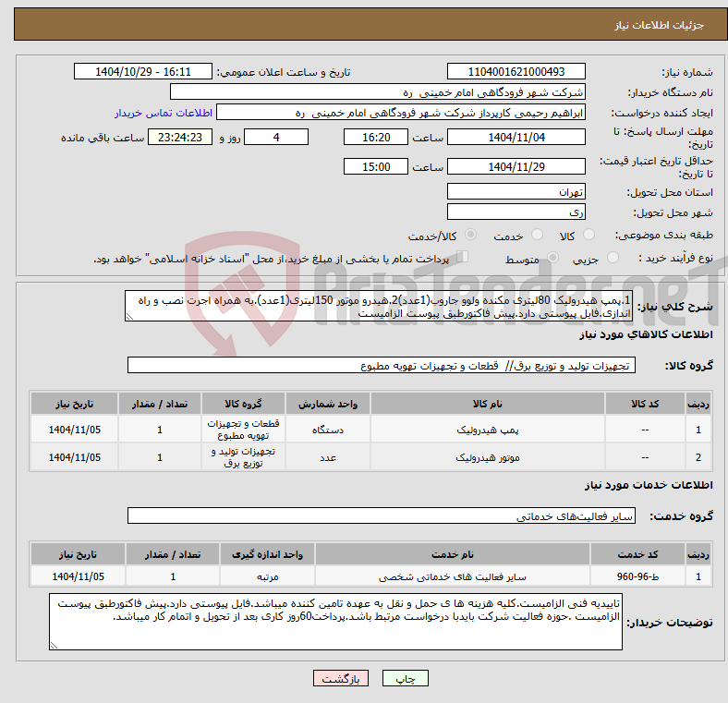Click the موتور هیدرولیک item cell
728x703 pixels.
click(x=488, y=457)
